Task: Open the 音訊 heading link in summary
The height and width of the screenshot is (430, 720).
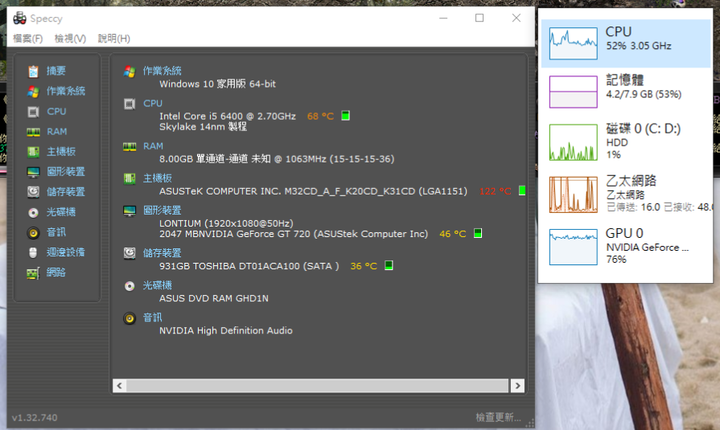Action: pos(152,317)
